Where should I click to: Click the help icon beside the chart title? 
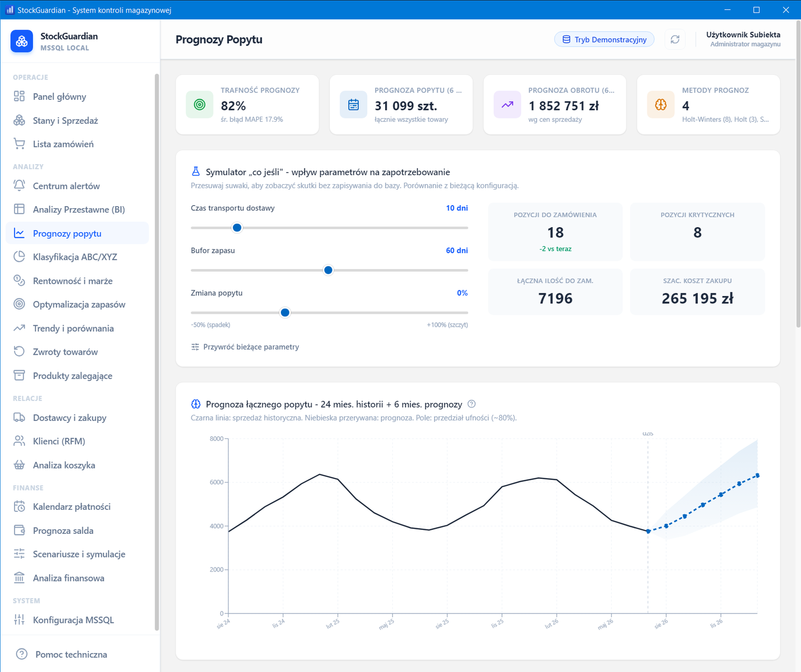472,404
